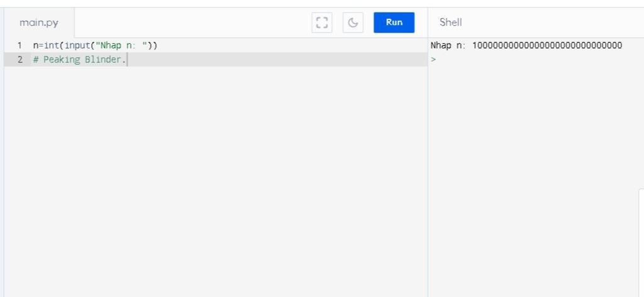Image resolution: width=644 pixels, height=297 pixels.
Task: Click the 'input' call in line 1
Action: click(77, 46)
